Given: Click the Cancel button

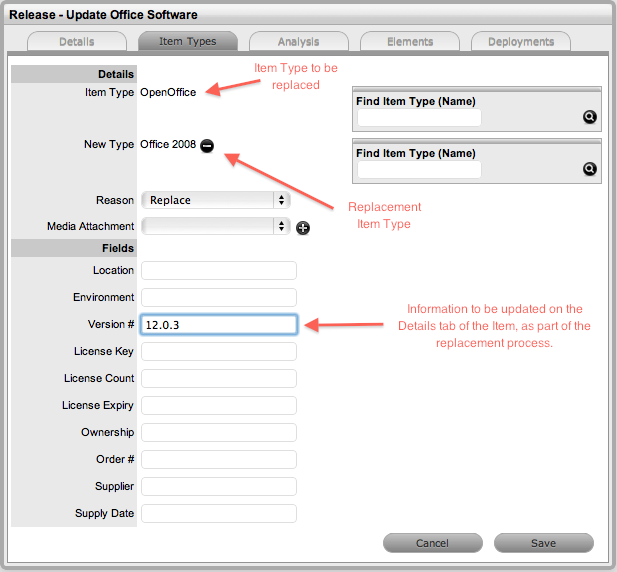Looking at the screenshot, I should (432, 543).
